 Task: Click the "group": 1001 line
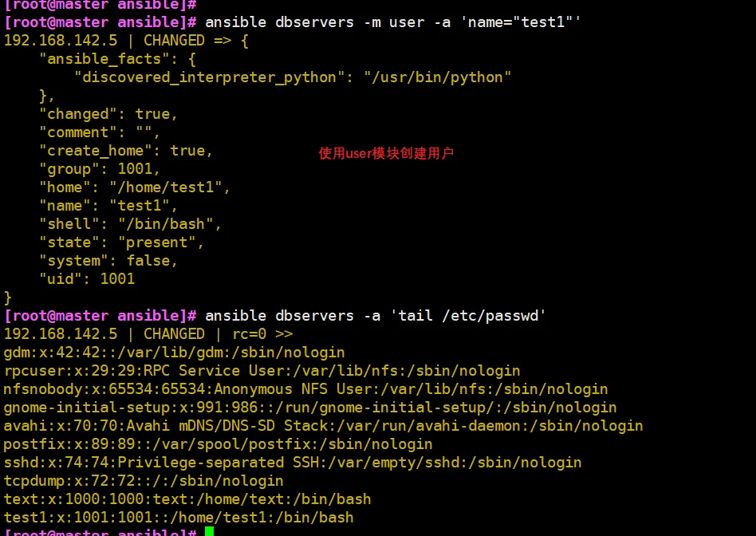tap(100, 169)
